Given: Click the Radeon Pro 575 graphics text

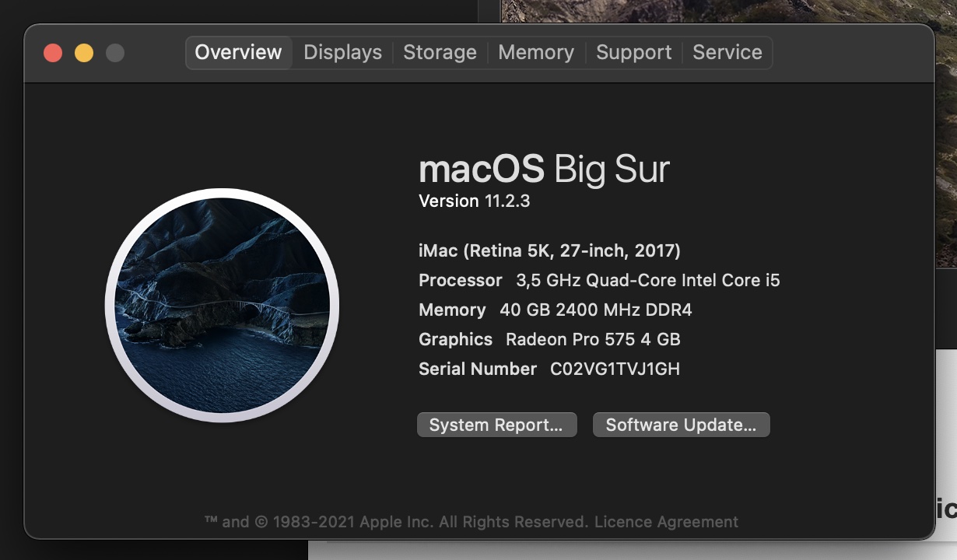Looking at the screenshot, I should click(x=593, y=339).
